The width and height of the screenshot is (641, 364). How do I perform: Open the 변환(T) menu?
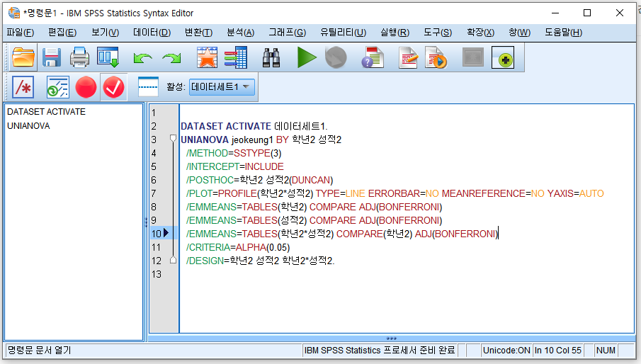point(199,33)
